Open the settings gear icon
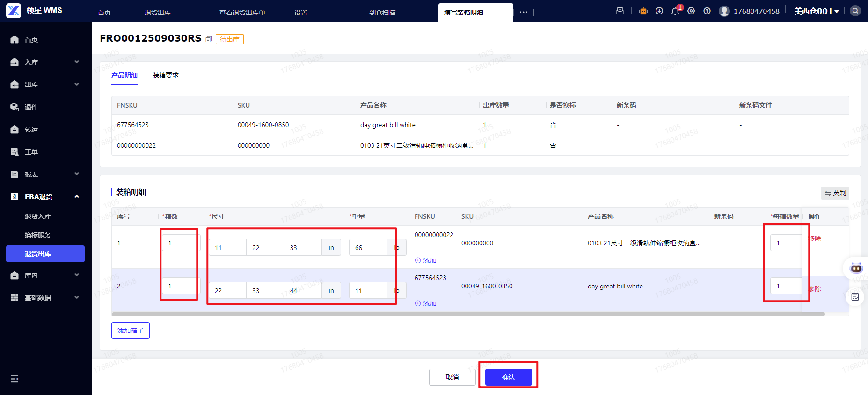 [x=691, y=11]
